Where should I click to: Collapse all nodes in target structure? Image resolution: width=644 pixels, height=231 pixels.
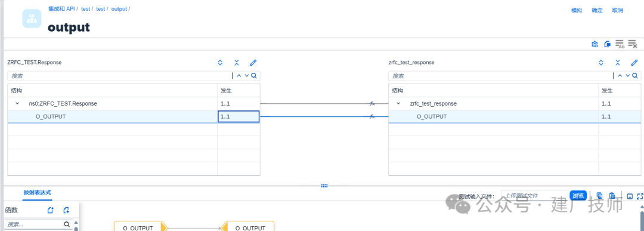coord(618,63)
